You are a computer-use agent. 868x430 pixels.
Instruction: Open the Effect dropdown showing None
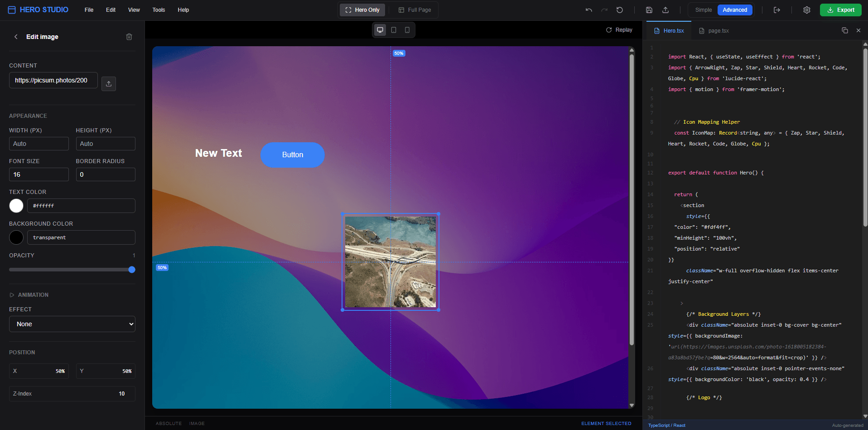72,324
